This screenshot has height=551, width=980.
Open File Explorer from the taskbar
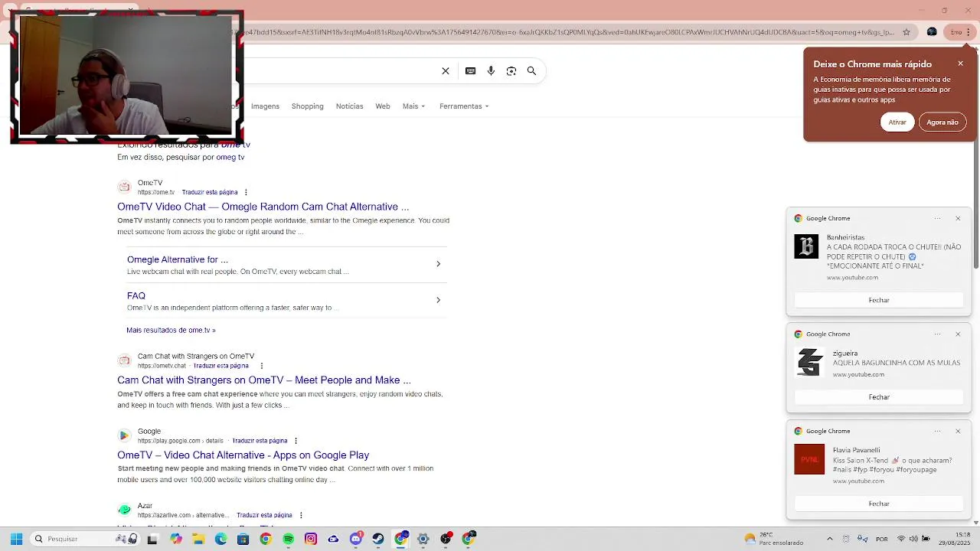click(x=198, y=539)
